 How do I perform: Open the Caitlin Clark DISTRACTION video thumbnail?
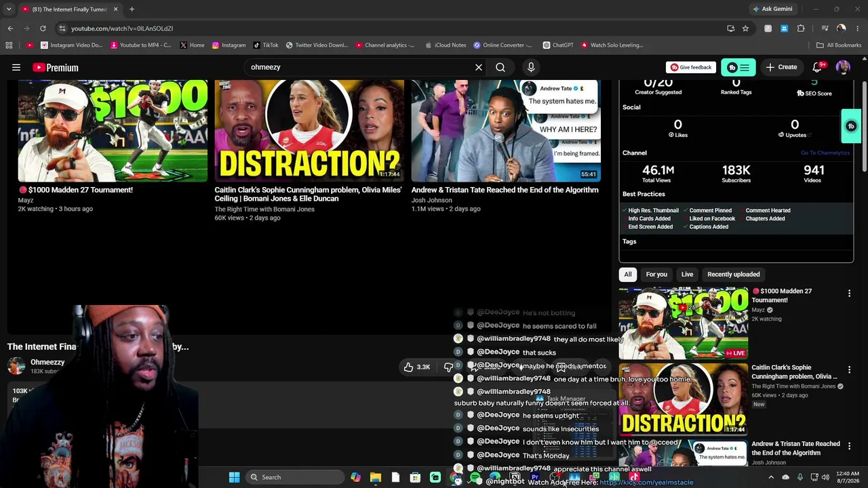[309, 131]
